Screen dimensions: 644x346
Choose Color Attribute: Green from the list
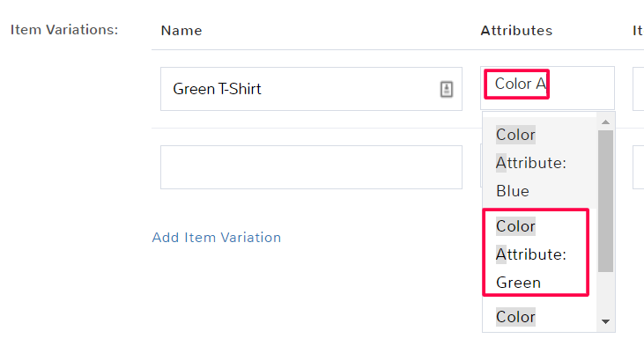click(x=536, y=254)
